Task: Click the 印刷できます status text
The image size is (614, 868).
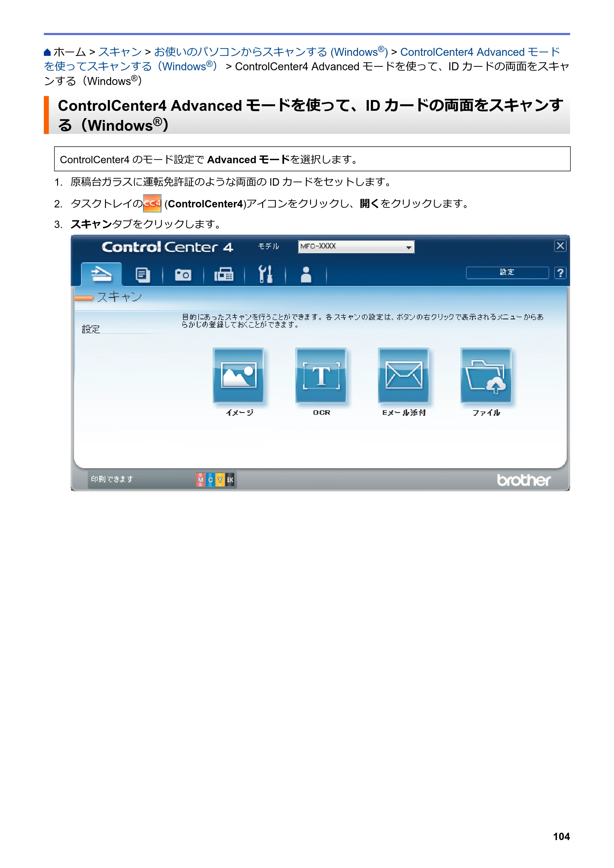Action: [112, 479]
